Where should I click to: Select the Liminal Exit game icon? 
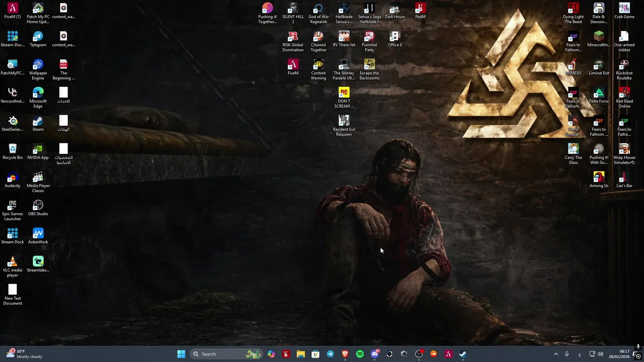click(599, 68)
